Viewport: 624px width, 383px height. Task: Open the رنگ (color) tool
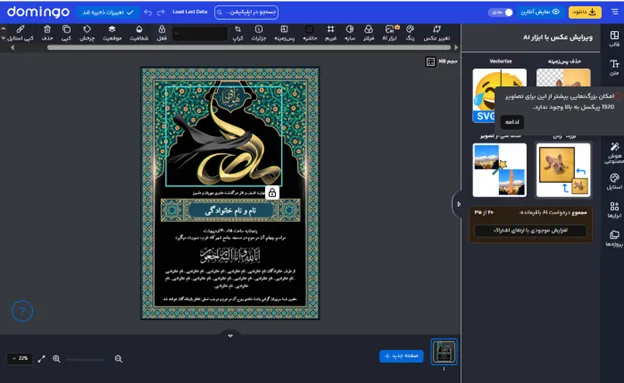tap(410, 33)
